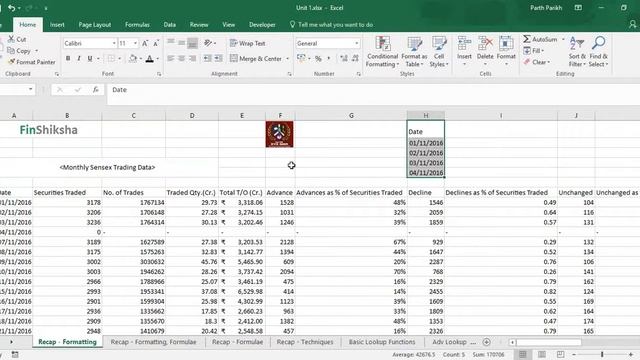Viewport: 640px width, 360px height.
Task: Select column H header
Action: coord(426,116)
